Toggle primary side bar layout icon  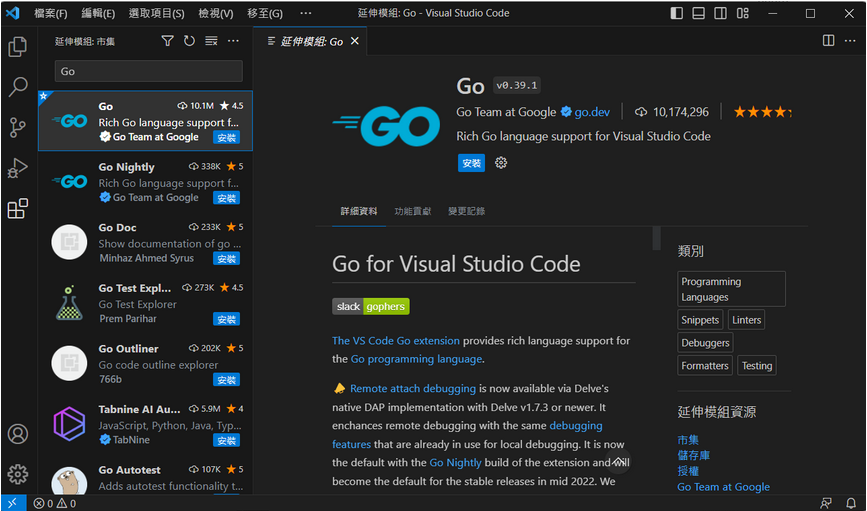(677, 13)
